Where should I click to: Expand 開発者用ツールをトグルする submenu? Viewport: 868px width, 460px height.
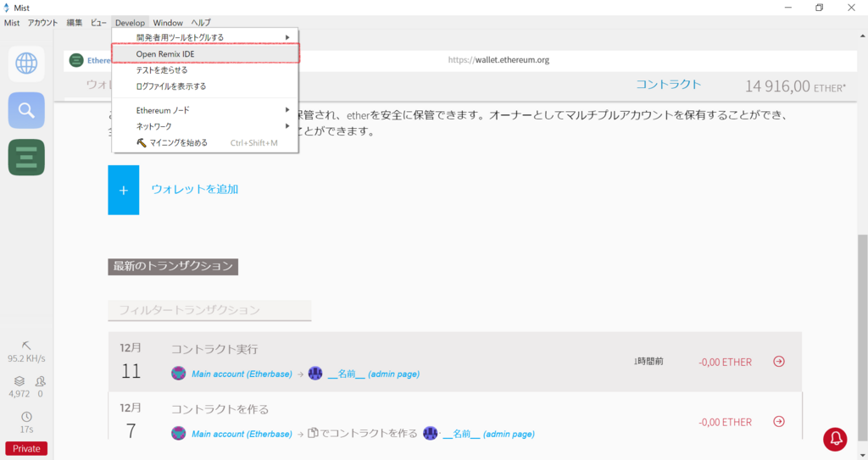coord(205,37)
